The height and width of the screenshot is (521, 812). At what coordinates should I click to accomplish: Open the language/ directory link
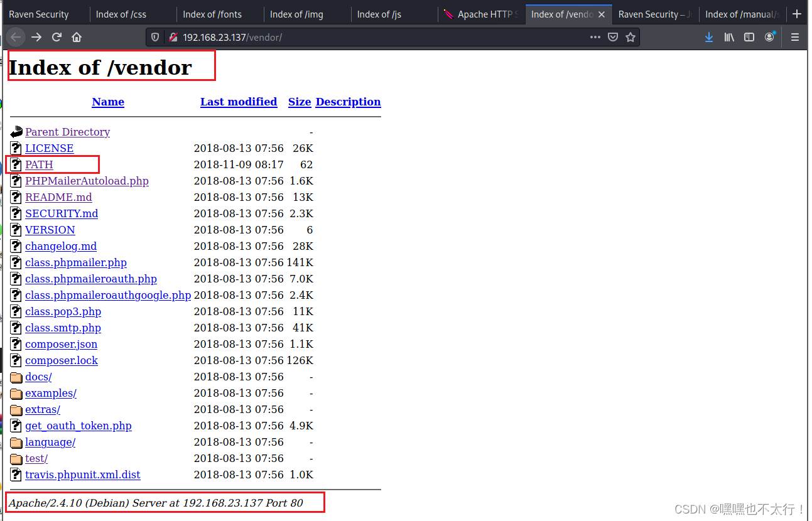(50, 442)
